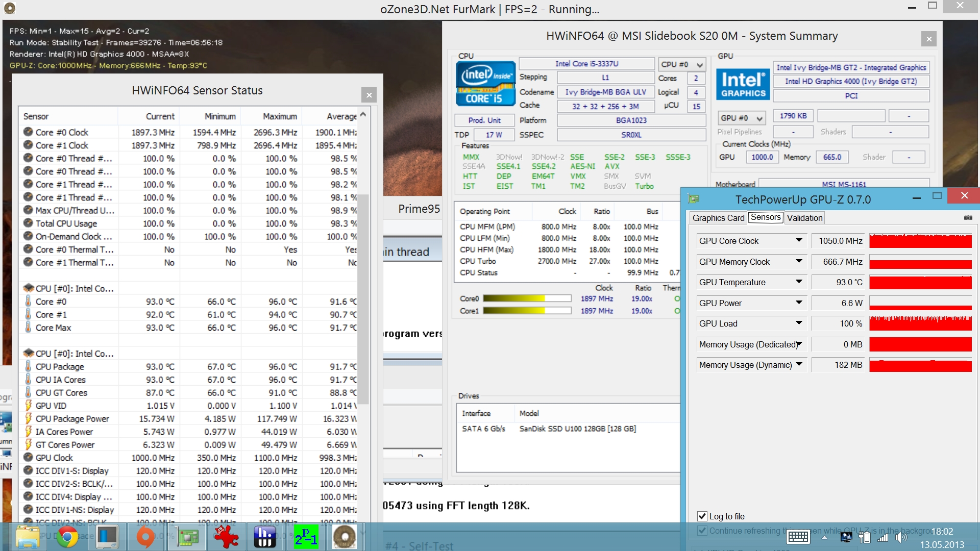The image size is (980, 551).
Task: Sort by the Sensor column header
Action: click(68, 116)
